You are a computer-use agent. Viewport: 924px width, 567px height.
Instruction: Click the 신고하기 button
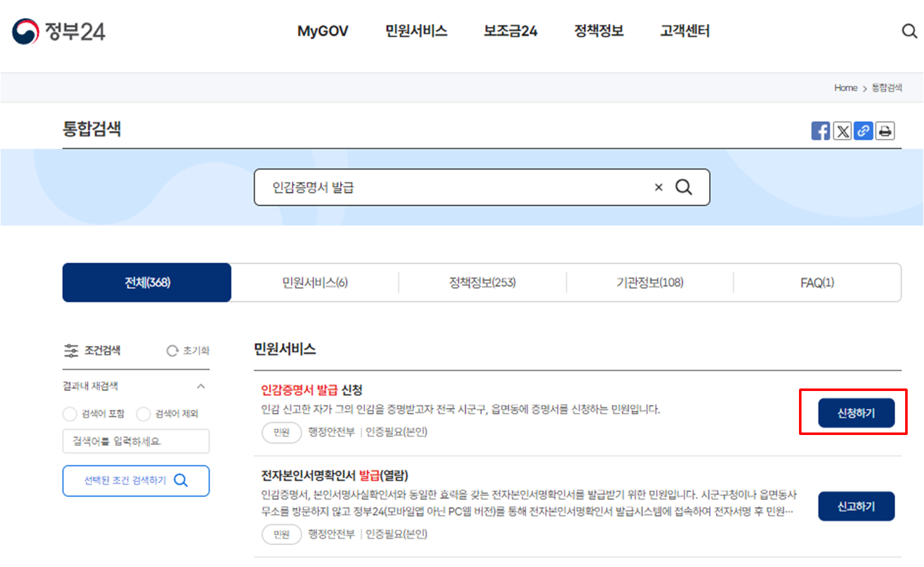click(x=856, y=506)
